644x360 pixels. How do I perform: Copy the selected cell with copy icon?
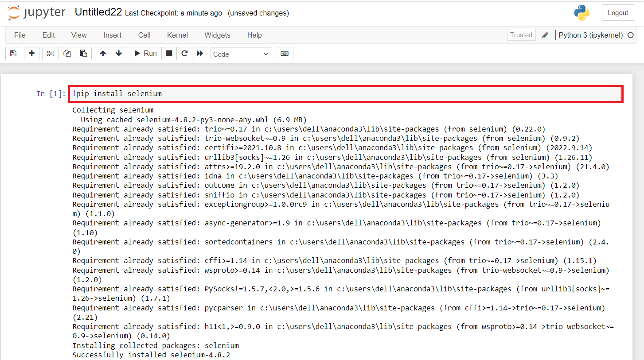(66, 53)
